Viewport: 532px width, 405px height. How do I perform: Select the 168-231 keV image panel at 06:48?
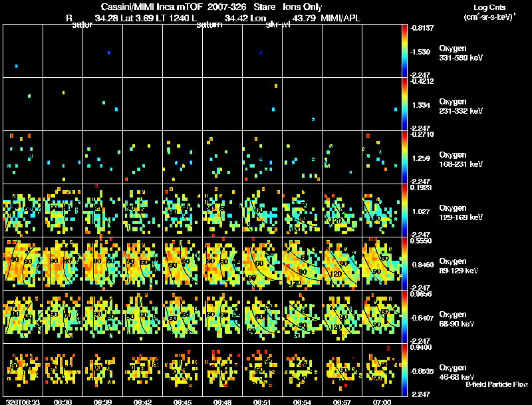(223, 157)
